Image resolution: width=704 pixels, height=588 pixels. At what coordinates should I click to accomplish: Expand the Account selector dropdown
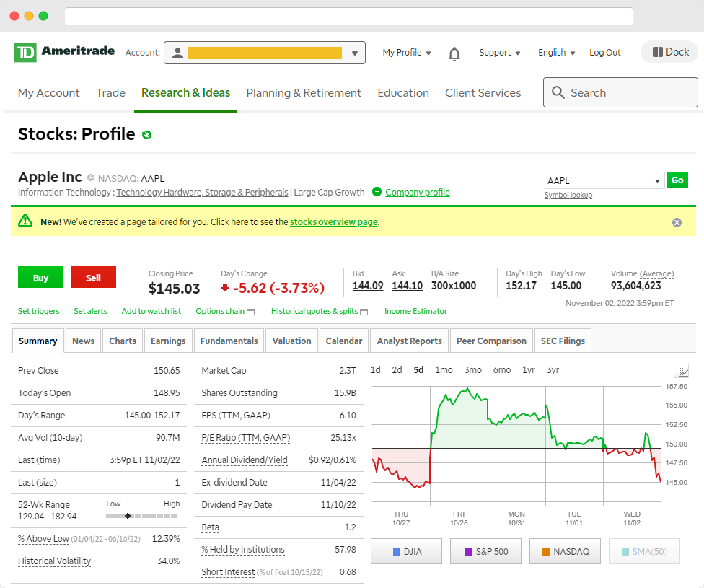click(x=265, y=53)
